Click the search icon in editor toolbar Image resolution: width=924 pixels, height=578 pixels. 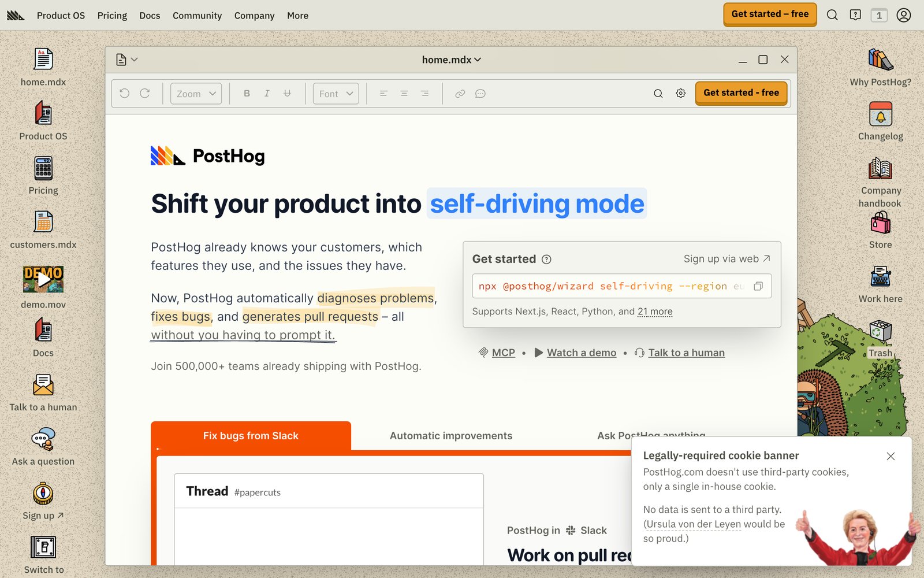coord(658,94)
